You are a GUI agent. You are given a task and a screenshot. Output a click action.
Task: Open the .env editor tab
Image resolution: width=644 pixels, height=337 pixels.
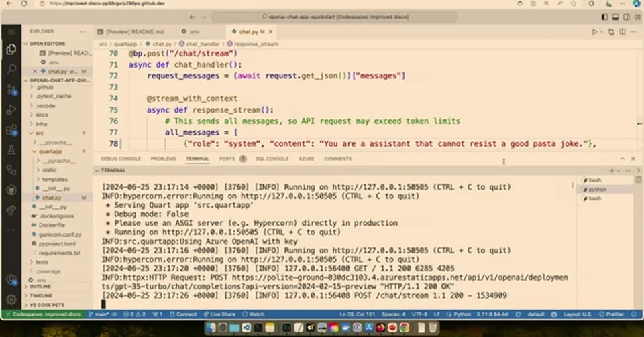[191, 31]
